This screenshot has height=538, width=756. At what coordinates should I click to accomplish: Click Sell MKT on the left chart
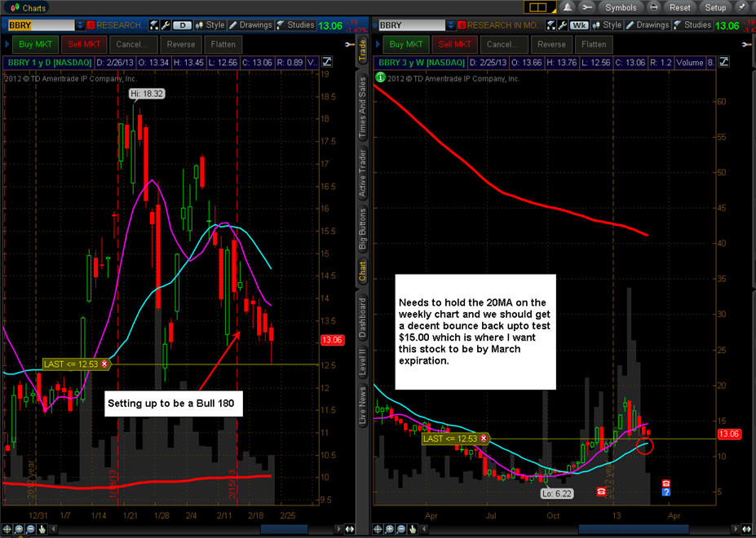[x=84, y=44]
